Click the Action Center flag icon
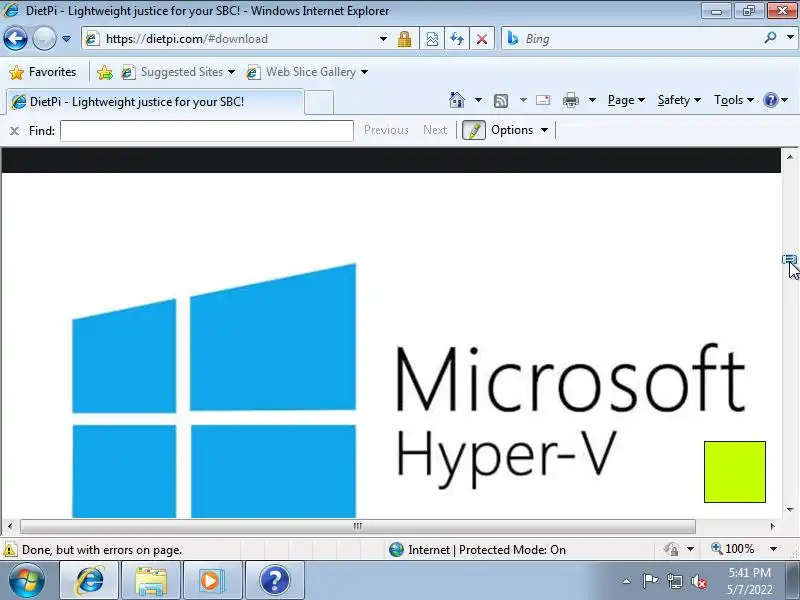 click(650, 581)
